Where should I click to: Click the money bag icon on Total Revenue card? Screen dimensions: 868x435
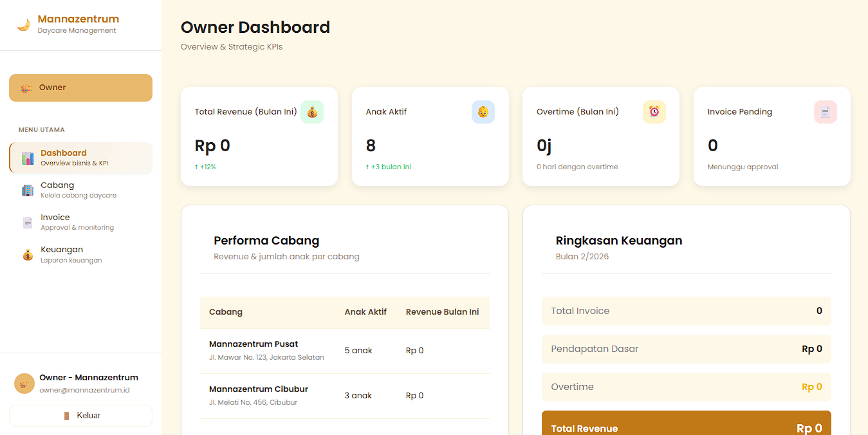pos(312,112)
